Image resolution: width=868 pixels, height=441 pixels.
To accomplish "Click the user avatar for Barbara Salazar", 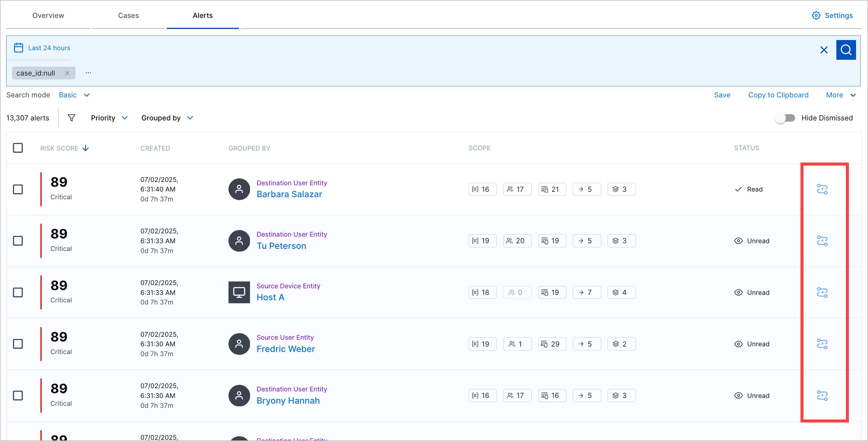I will coord(239,189).
